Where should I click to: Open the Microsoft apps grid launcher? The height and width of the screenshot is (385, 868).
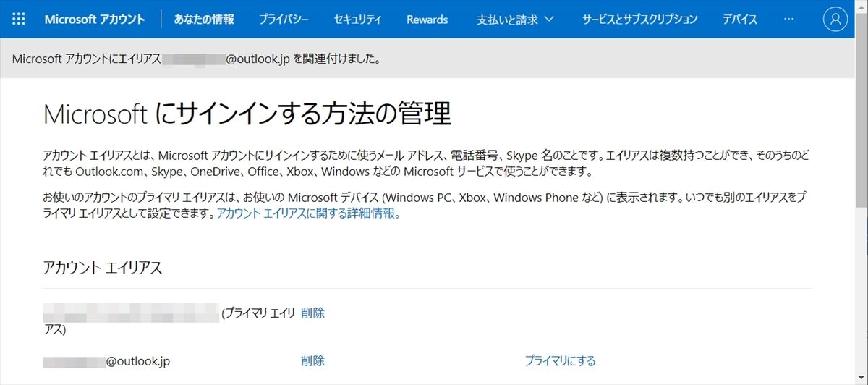[x=19, y=20]
